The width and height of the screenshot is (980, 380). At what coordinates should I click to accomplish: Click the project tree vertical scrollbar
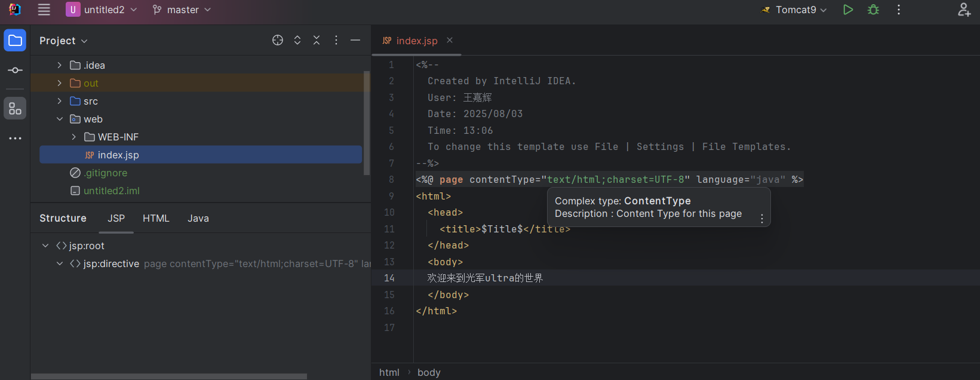367,122
